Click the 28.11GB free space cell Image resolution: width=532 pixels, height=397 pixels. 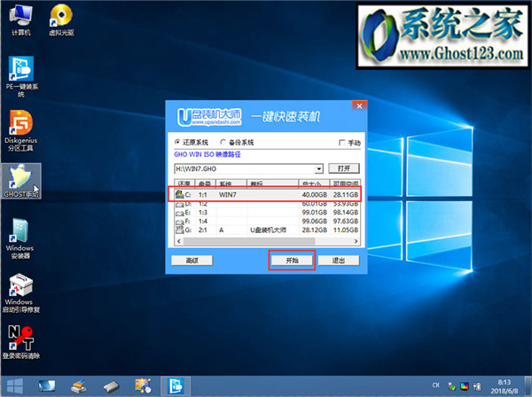pos(346,195)
